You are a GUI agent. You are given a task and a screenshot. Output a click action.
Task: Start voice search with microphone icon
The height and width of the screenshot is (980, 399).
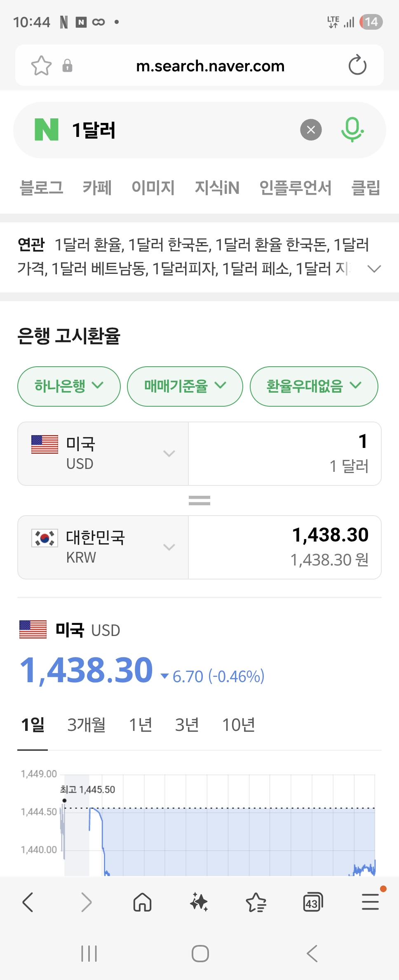click(x=352, y=130)
